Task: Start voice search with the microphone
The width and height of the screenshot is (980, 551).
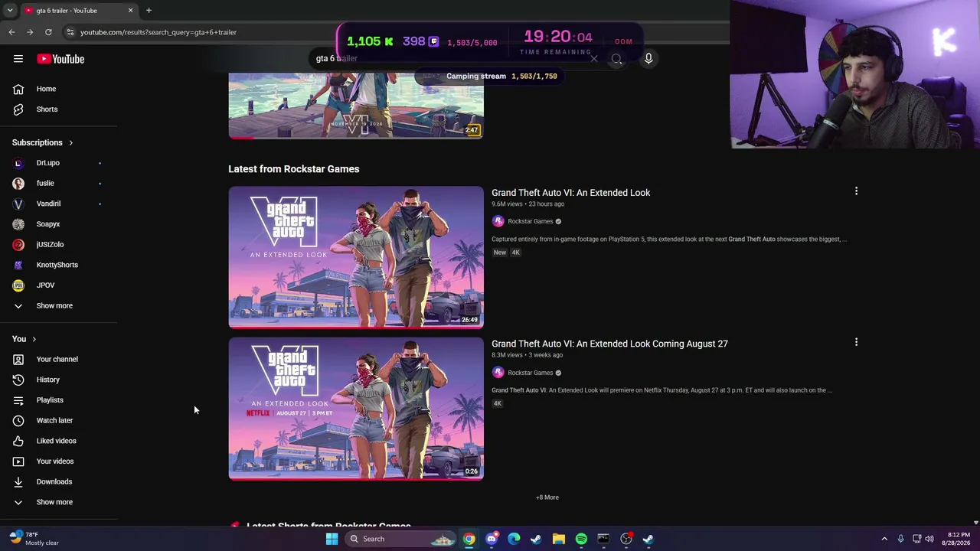Action: (x=648, y=58)
